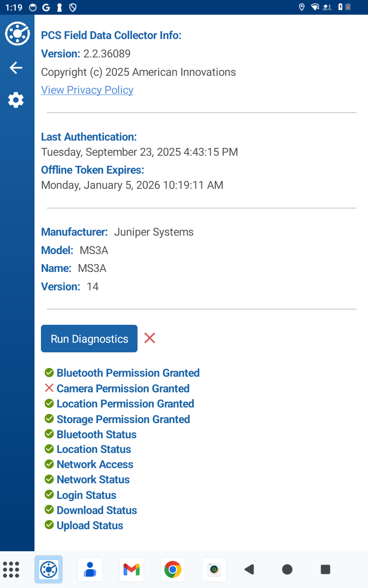Viewport: 368px width, 588px height.
Task: Click the Run Diagnostics button
Action: [89, 339]
